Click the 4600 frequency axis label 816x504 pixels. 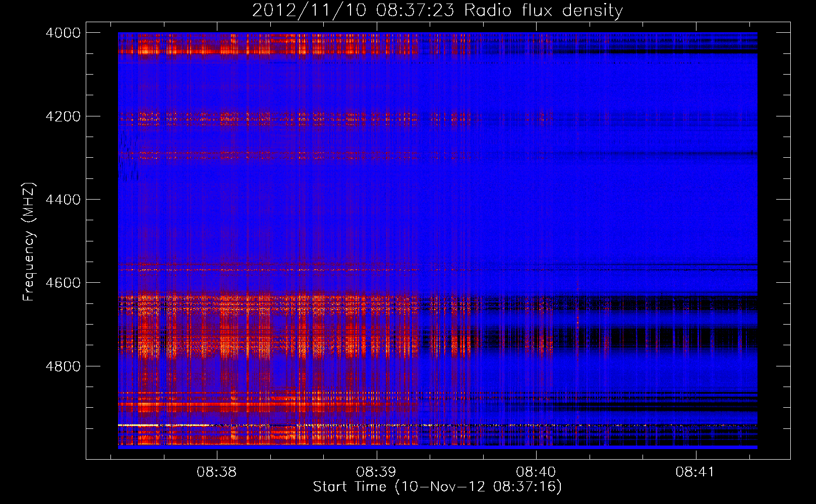(x=63, y=283)
